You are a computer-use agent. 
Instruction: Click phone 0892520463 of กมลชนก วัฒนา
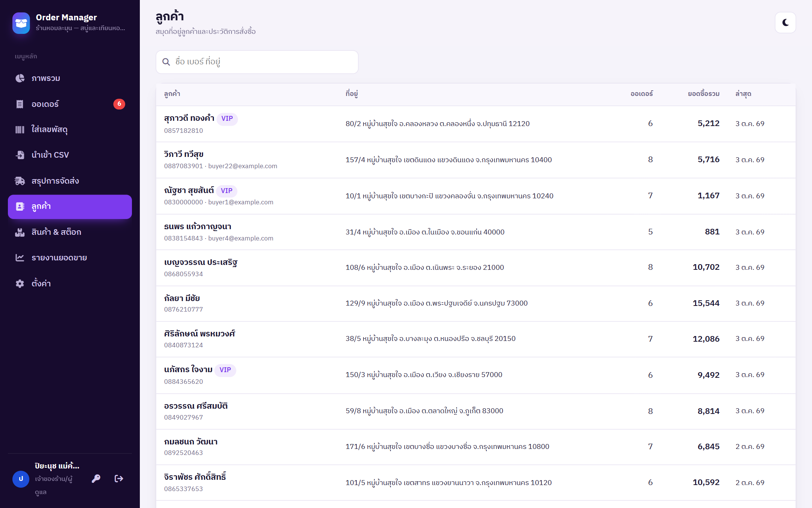click(183, 453)
